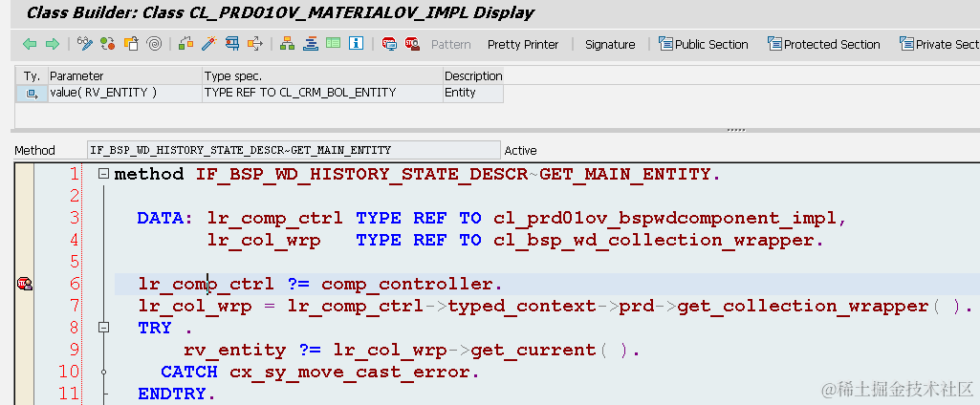980x405 pixels.
Task: Click ENDTRY on line 11
Action: pyautogui.click(x=172, y=394)
